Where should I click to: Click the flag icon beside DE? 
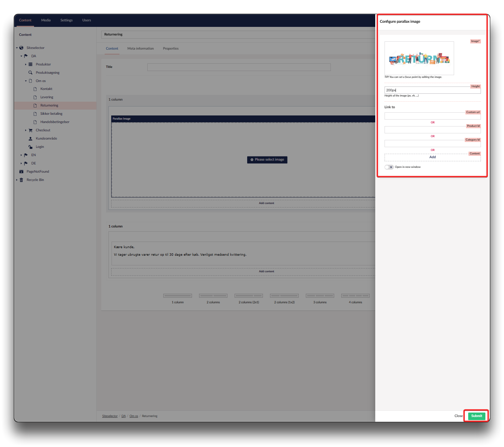26,163
